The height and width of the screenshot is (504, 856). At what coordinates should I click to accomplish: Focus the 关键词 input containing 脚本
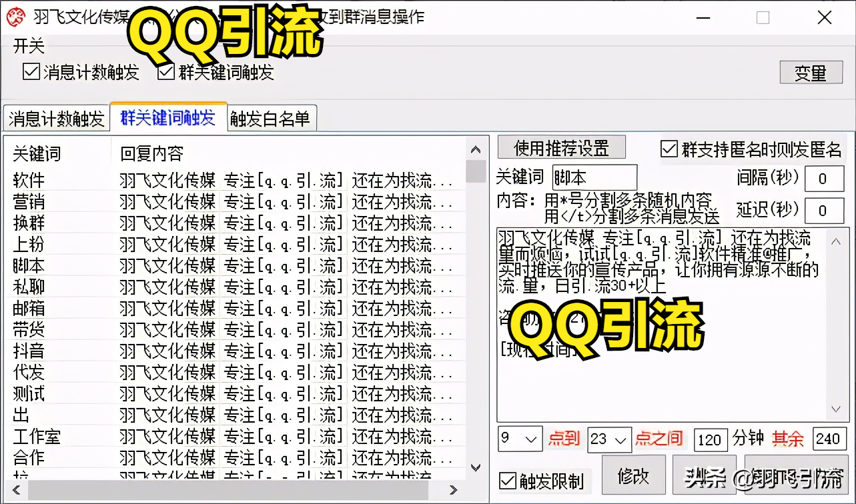tap(595, 177)
